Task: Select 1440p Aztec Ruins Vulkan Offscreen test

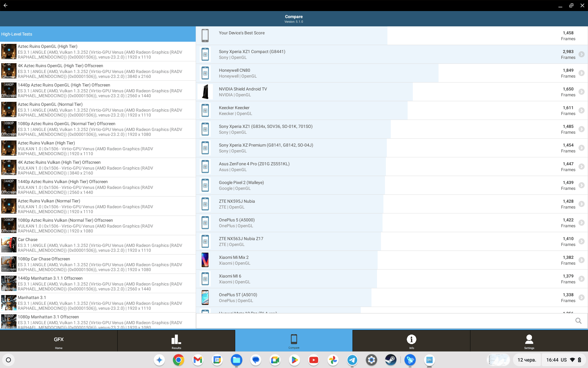Action: pos(98,187)
